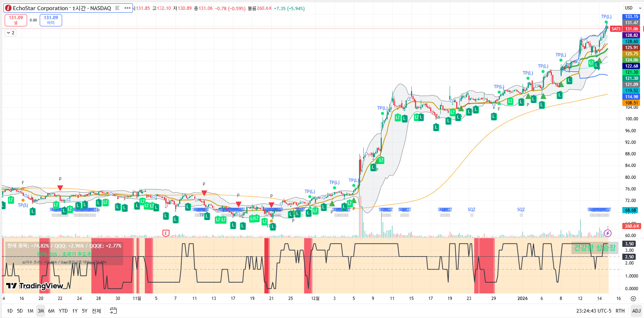
Task: Click the 12월 label on time axis
Action: [x=315, y=298]
